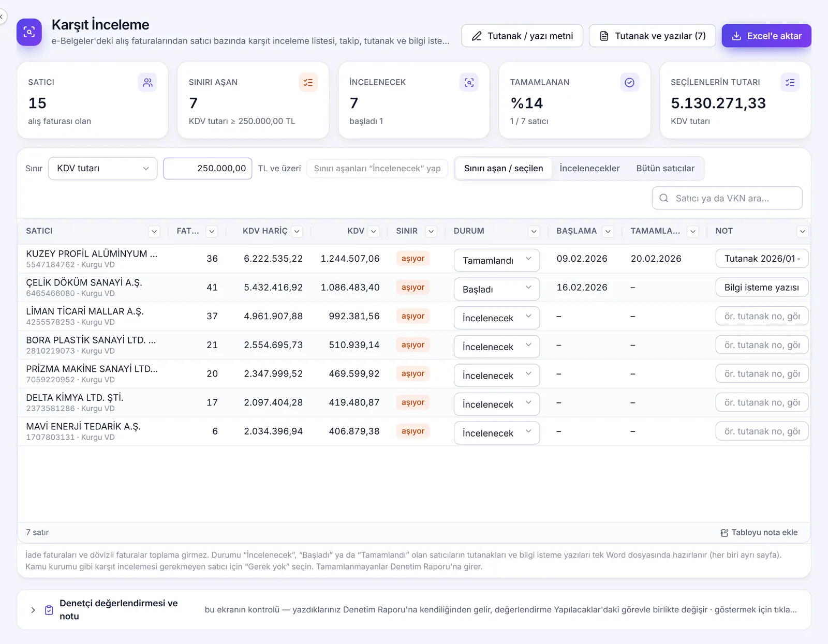This screenshot has height=644, width=828.
Task: Click the clipboard icon beside Denetçi değerlendirmesi
Action: point(49,610)
